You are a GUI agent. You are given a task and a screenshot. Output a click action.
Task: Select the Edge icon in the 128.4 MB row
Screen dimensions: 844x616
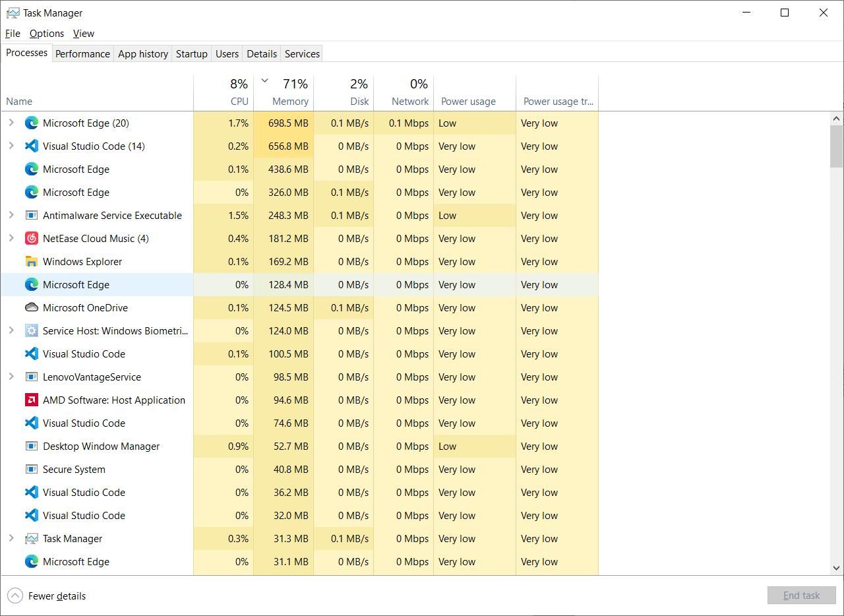point(31,284)
